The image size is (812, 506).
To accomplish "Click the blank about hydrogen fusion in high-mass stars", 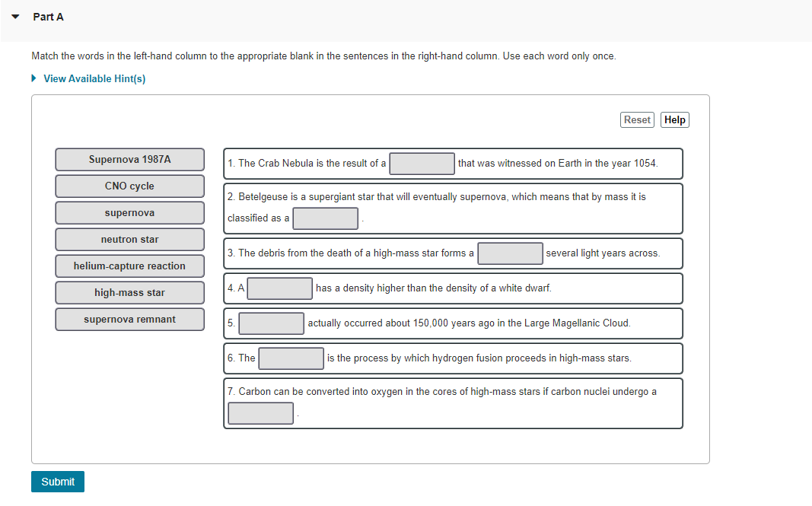I will coord(291,358).
